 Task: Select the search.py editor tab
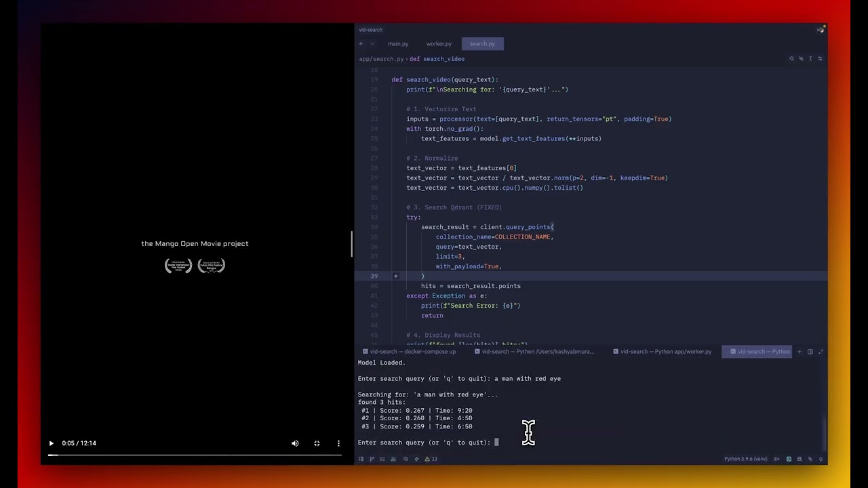(x=482, y=44)
